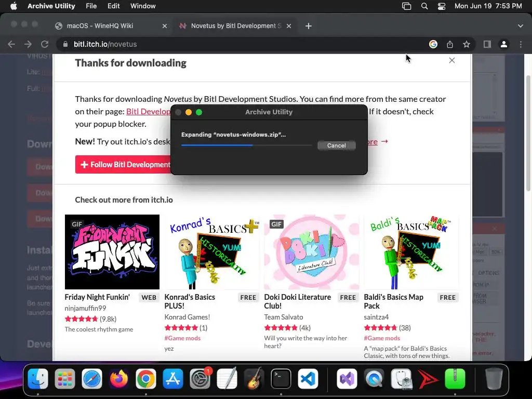This screenshot has width=532, height=399.
Task: Open a new browser tab
Action: click(309, 26)
